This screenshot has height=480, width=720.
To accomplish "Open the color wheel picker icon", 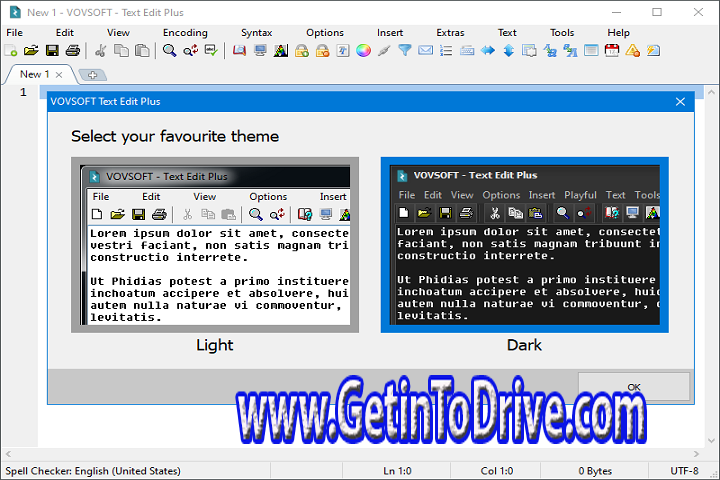I will [363, 51].
